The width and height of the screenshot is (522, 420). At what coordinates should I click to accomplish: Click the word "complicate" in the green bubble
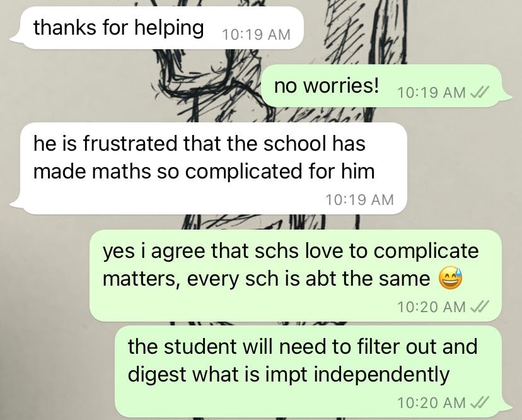coord(426,252)
